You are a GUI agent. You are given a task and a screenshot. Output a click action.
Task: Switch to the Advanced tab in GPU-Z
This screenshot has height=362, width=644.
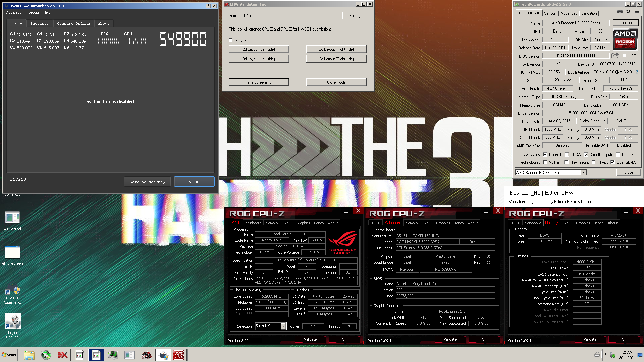569,13
